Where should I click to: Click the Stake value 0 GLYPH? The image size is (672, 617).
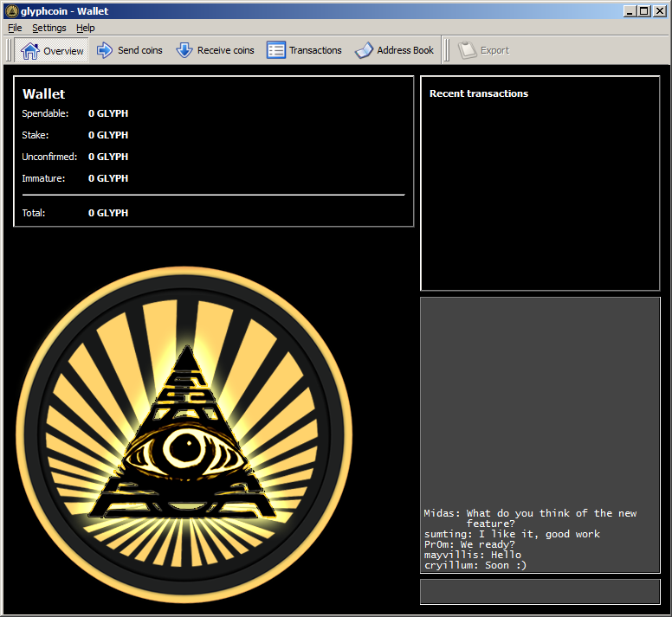pyautogui.click(x=108, y=135)
